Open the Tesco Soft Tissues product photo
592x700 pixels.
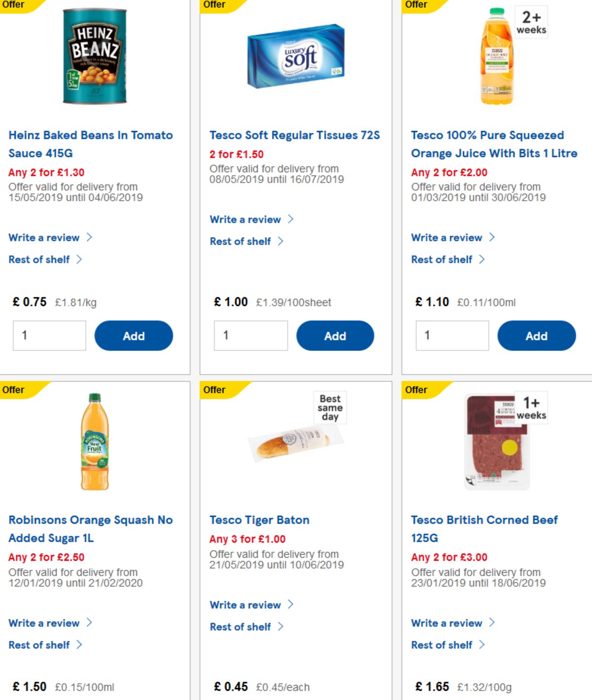click(x=294, y=57)
